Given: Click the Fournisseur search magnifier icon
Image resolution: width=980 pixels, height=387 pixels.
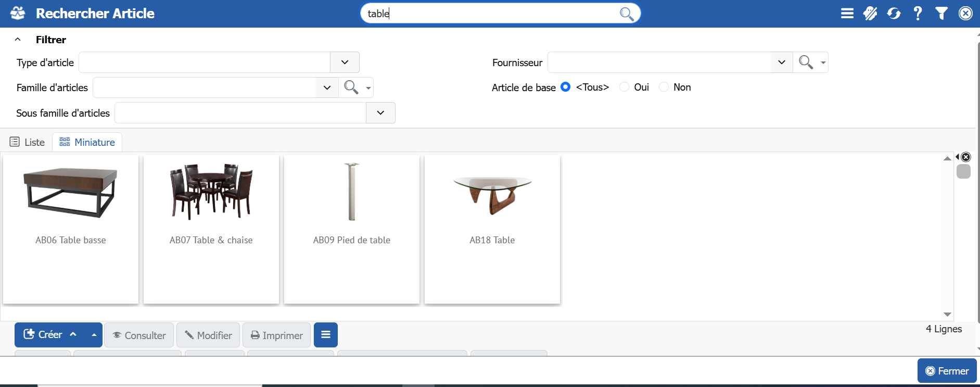Looking at the screenshot, I should (806, 63).
